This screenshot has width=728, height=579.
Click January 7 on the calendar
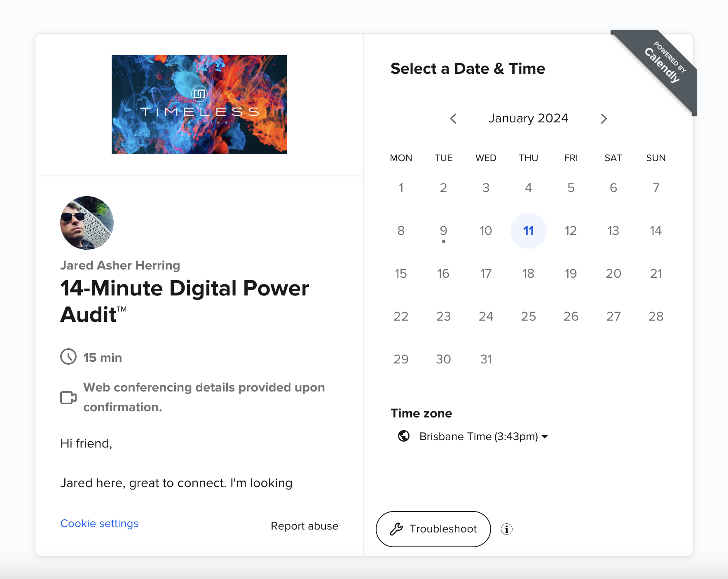tap(656, 188)
